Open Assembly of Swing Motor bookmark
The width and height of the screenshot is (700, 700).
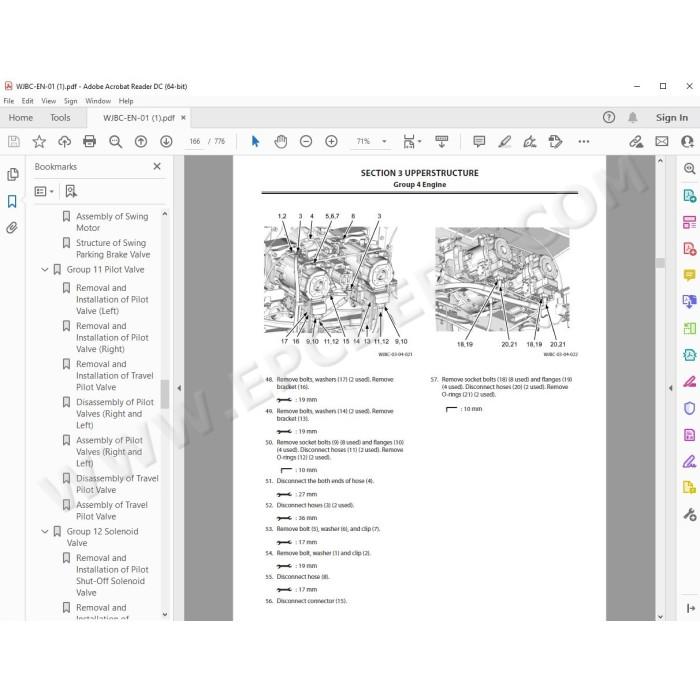(112, 222)
